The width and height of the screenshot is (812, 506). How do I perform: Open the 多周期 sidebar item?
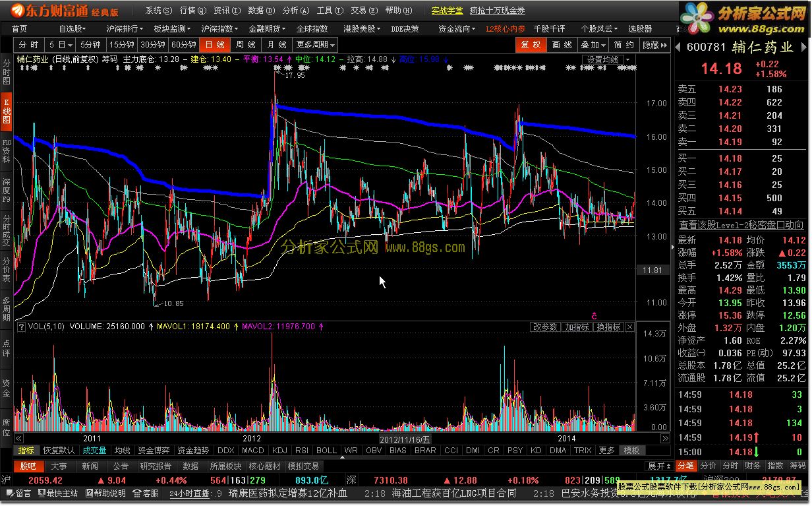click(x=7, y=309)
